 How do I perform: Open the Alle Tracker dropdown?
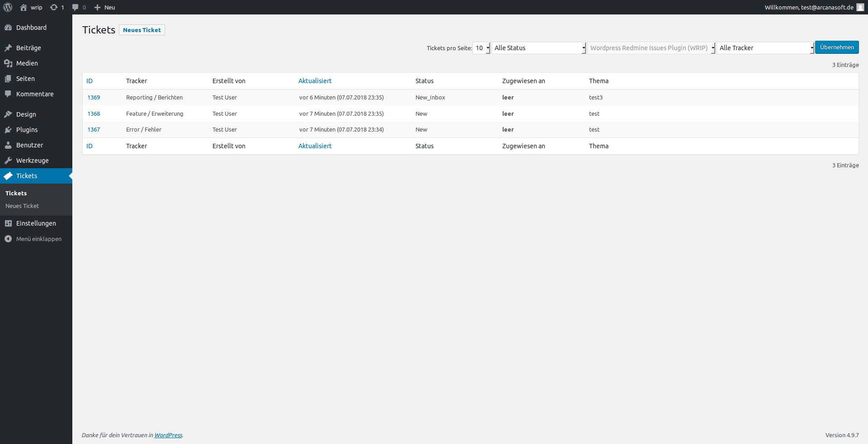click(765, 48)
